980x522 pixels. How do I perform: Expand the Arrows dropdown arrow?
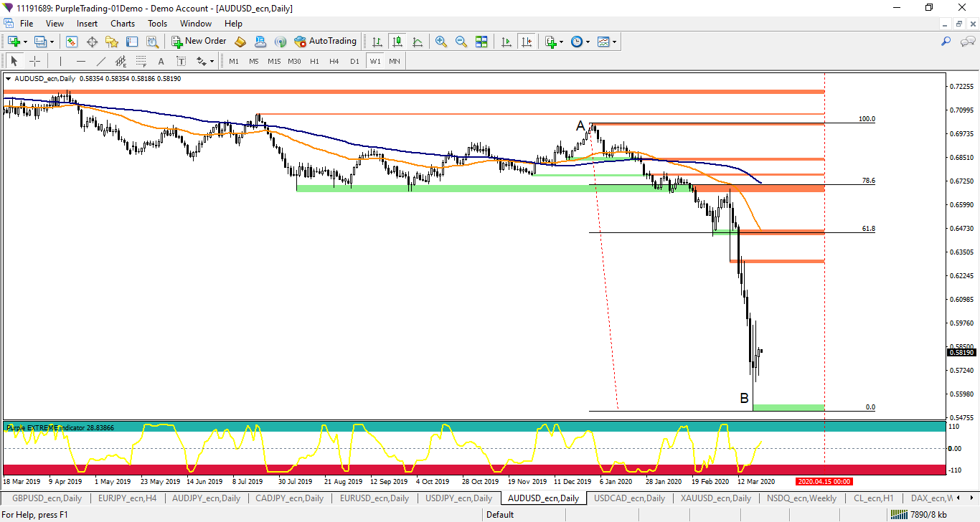click(212, 61)
